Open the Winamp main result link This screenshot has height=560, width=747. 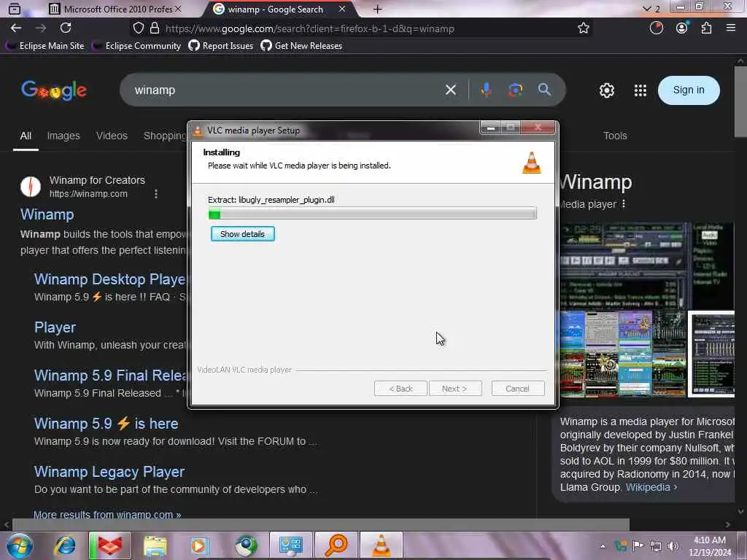tap(47, 214)
